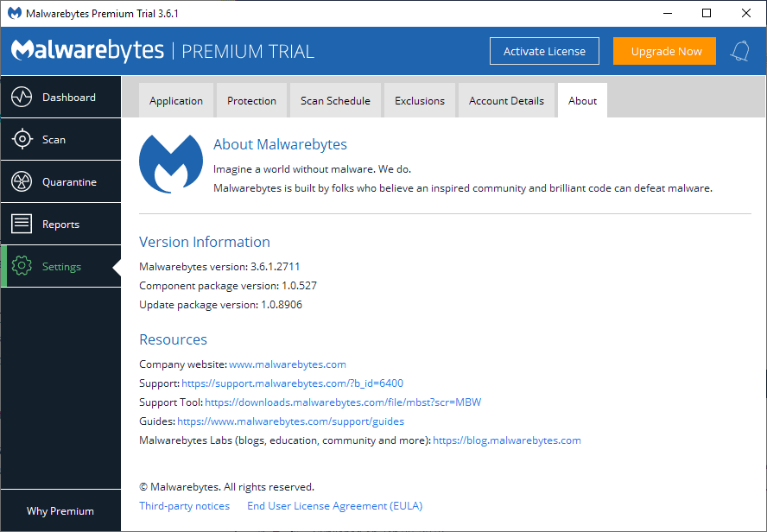Click the orange Upgrade Now button
The height and width of the screenshot is (532, 767).
pos(665,51)
